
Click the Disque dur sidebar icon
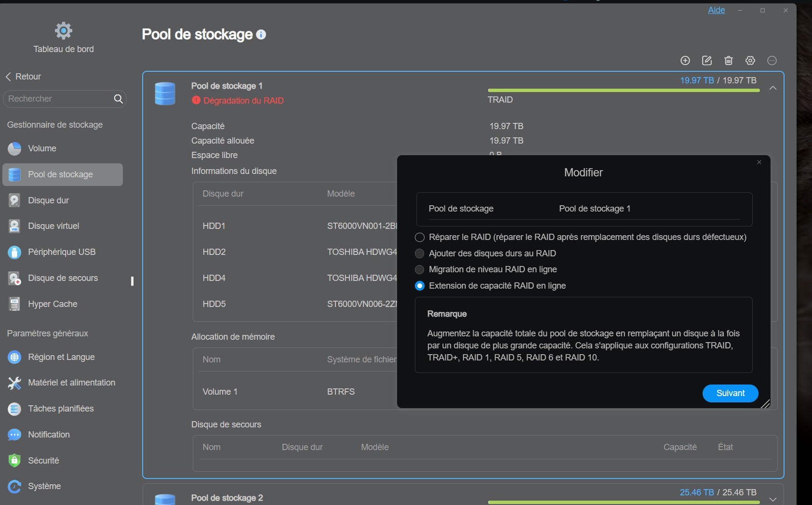(14, 200)
